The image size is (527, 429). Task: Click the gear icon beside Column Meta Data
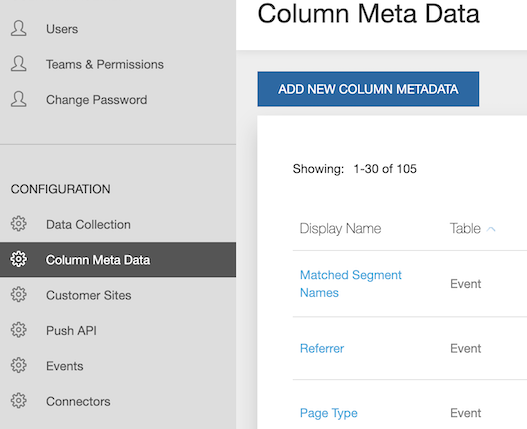coord(18,259)
